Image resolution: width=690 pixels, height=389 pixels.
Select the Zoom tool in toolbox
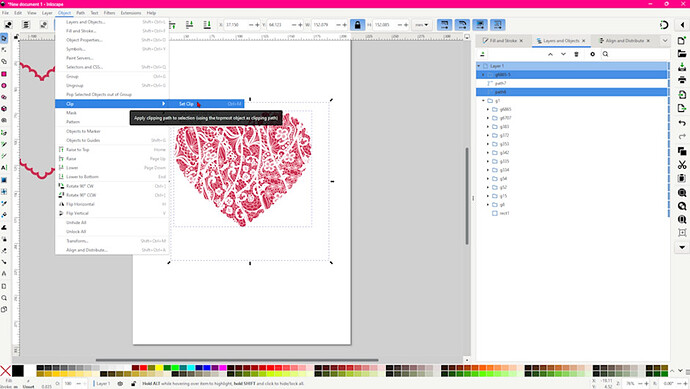coord(4,298)
